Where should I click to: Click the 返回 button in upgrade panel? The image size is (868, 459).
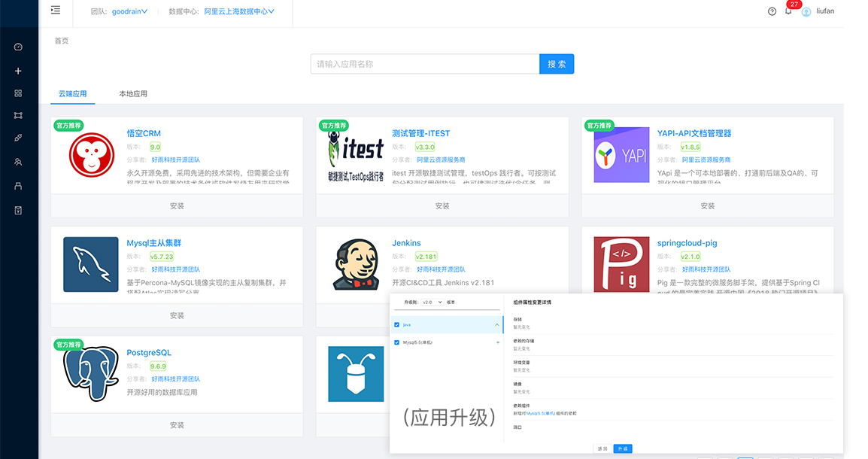(x=602, y=448)
